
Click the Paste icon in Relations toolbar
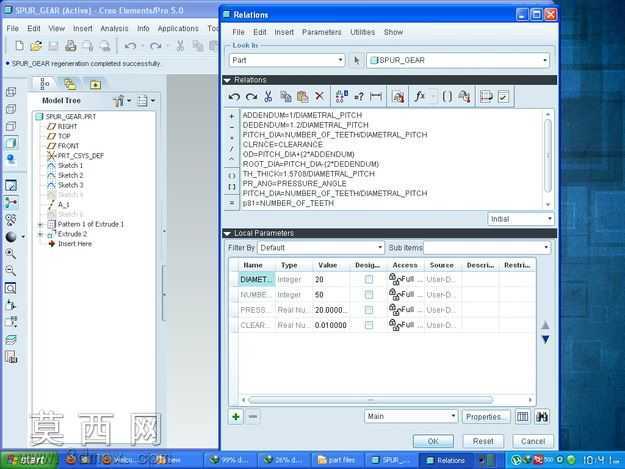coord(303,96)
